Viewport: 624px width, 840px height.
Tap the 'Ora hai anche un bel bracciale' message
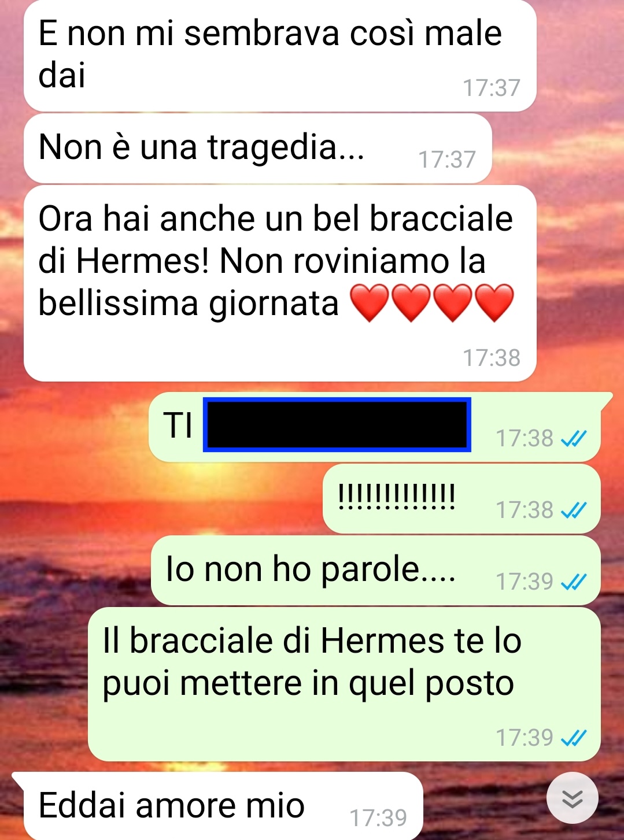[x=280, y=283]
